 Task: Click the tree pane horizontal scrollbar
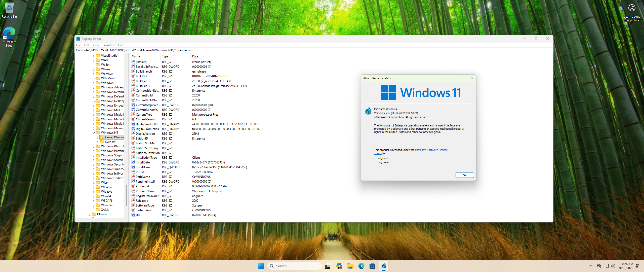tap(92, 220)
